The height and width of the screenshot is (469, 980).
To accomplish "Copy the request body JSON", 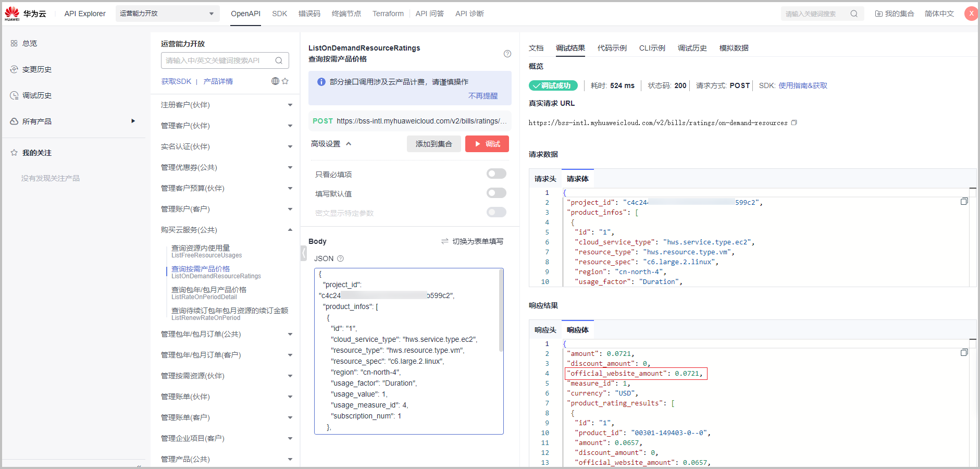I will [x=964, y=202].
